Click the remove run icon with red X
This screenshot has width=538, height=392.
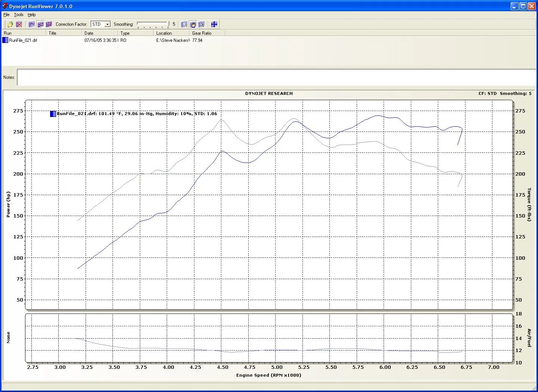tap(19, 24)
